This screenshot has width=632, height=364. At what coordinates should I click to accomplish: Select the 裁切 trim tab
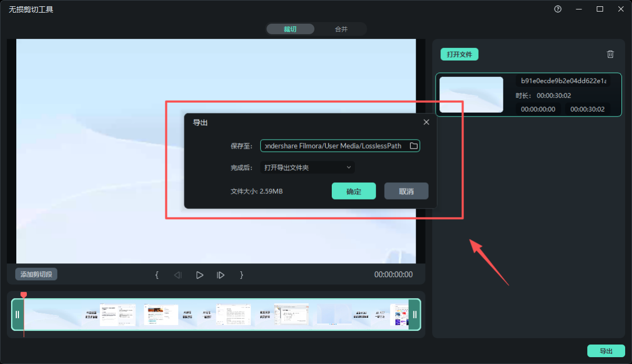pos(290,29)
